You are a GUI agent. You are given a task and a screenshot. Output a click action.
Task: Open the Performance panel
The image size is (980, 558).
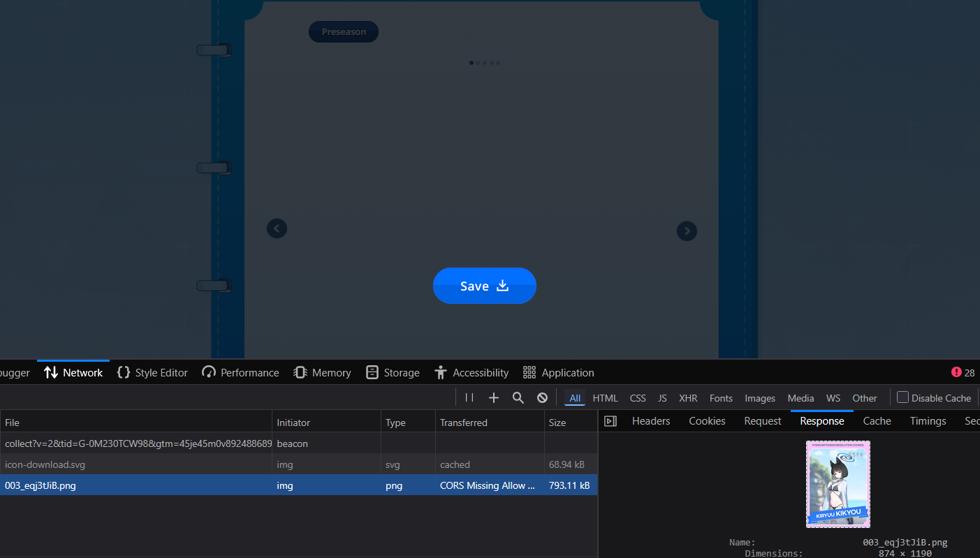(240, 372)
